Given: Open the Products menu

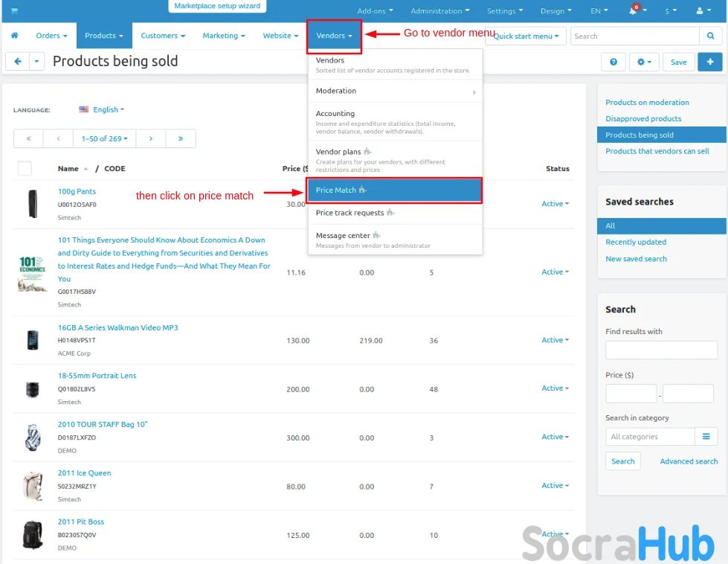Looking at the screenshot, I should (x=104, y=35).
